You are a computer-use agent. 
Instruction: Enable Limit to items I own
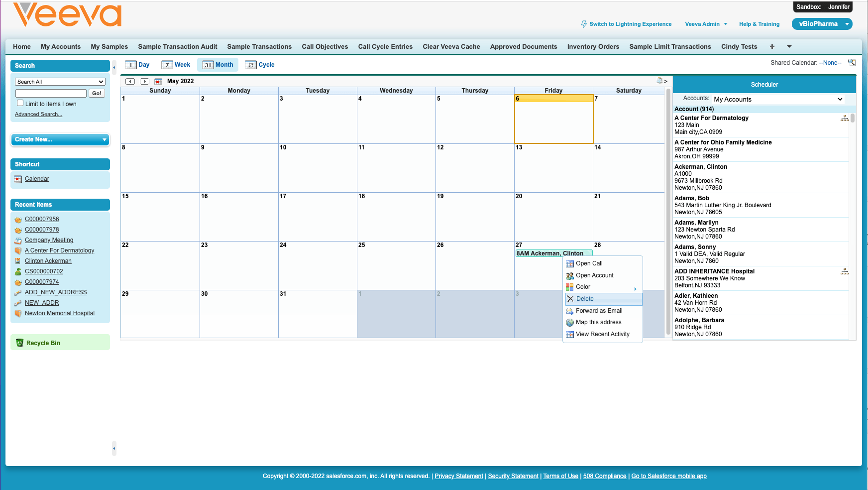[x=20, y=103]
